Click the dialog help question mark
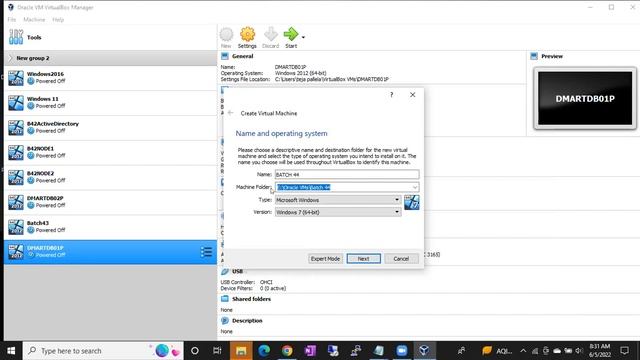 pos(391,95)
